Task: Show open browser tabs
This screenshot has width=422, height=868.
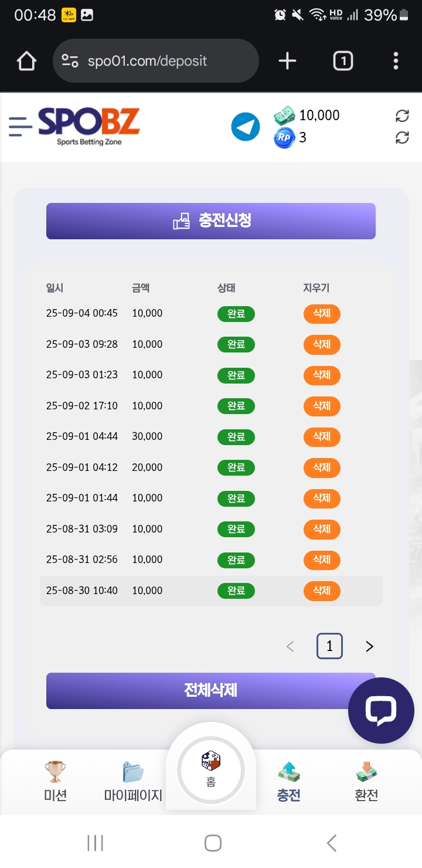Action: coord(343,61)
